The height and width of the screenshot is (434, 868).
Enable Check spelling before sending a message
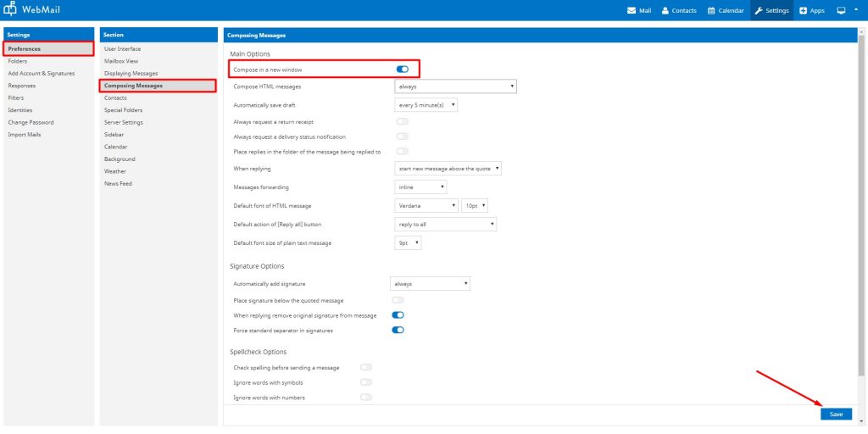(366, 367)
